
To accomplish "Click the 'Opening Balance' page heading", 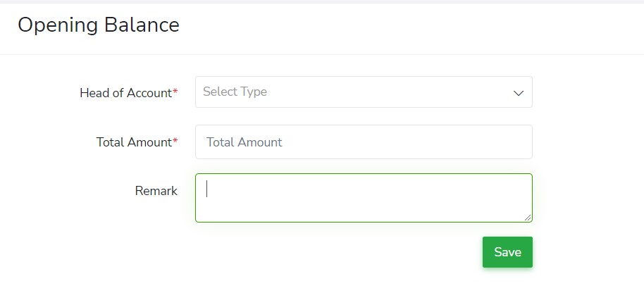I will [99, 25].
